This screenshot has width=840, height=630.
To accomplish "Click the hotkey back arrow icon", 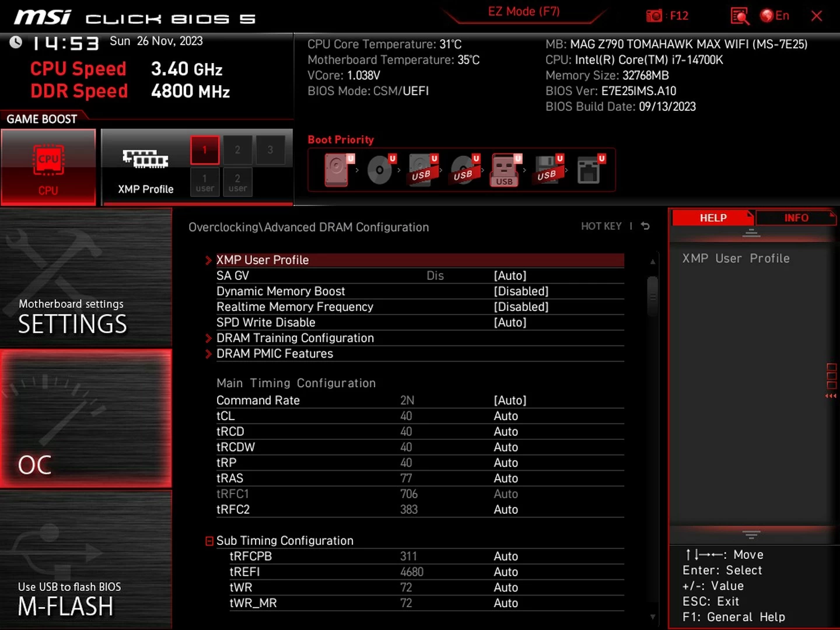I will pos(645,226).
